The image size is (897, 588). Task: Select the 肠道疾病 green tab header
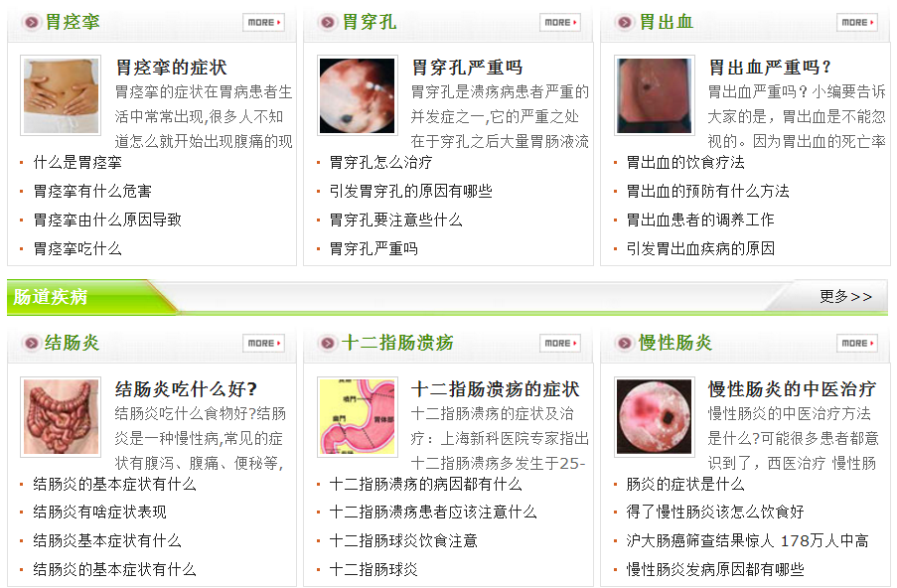51,297
